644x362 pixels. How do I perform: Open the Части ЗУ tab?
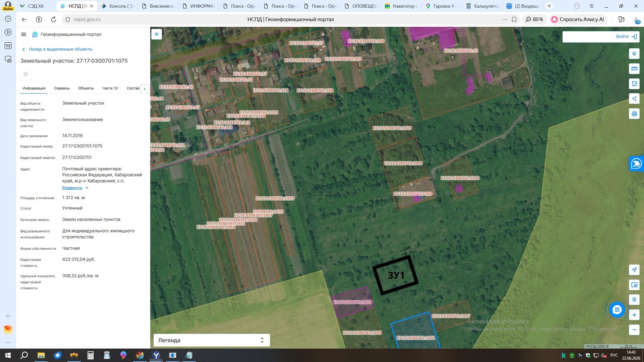[110, 88]
